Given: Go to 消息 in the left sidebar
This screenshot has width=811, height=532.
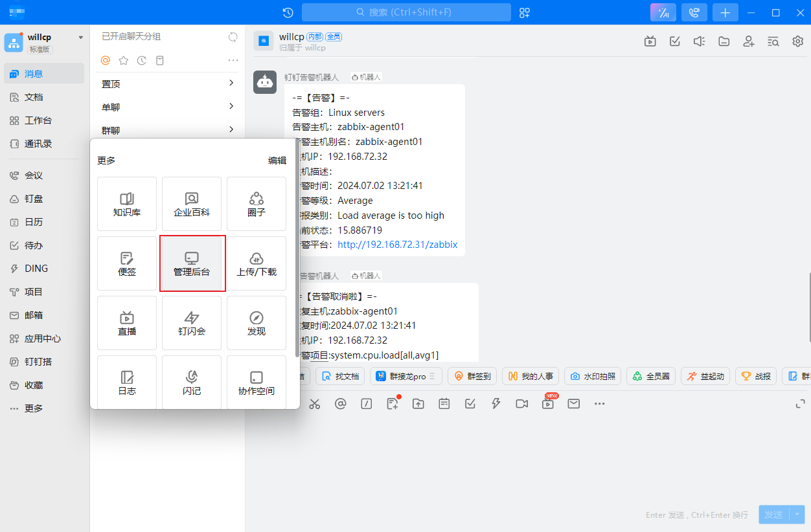Looking at the screenshot, I should pyautogui.click(x=44, y=74).
